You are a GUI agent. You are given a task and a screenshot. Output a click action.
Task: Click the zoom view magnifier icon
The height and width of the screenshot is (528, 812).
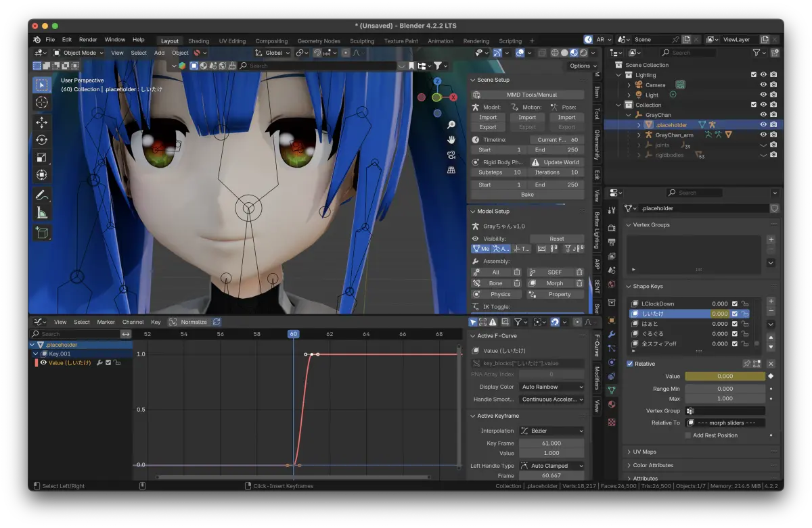point(451,125)
